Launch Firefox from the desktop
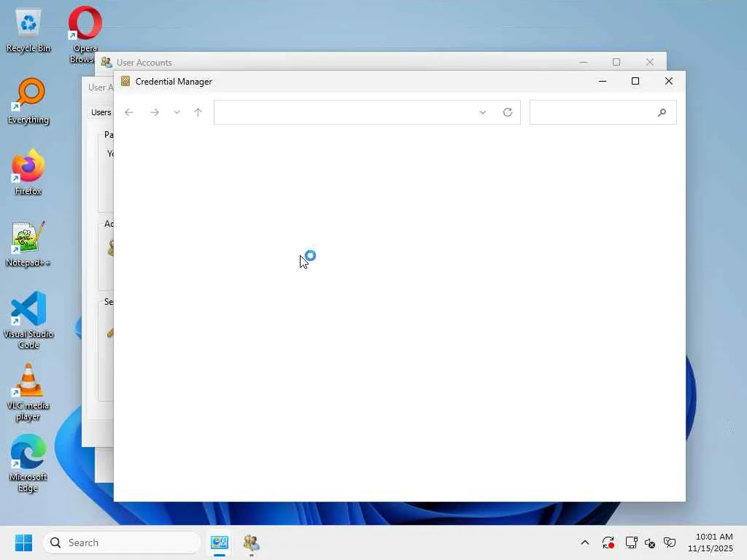This screenshot has height=560, width=747. coord(28,172)
